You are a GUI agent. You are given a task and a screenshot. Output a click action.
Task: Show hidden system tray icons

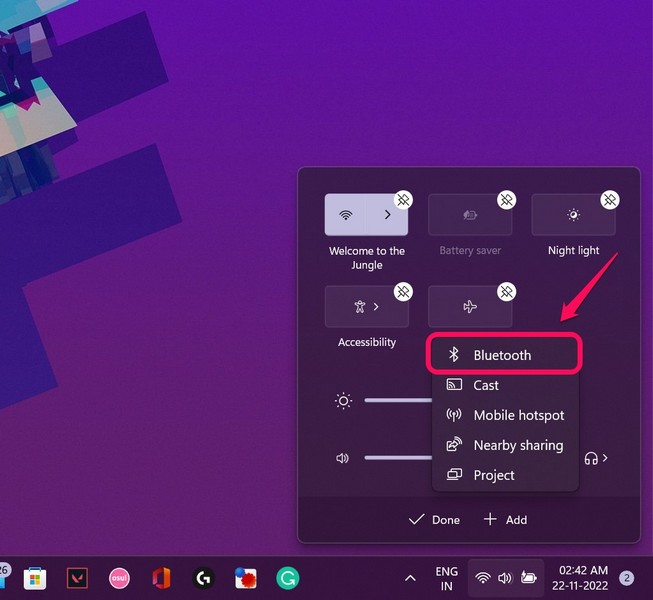(410, 578)
